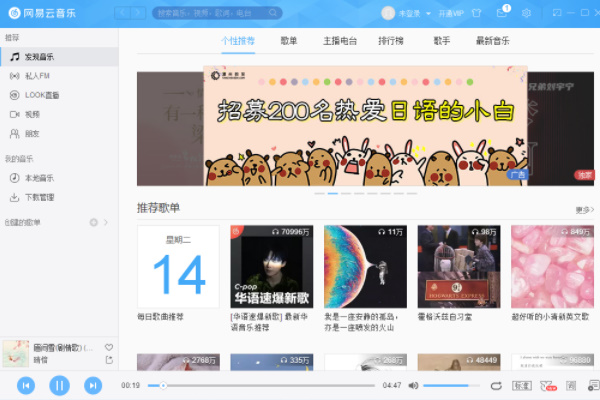Seek in the playback progress bar
The height and width of the screenshot is (400, 600).
tap(261, 385)
